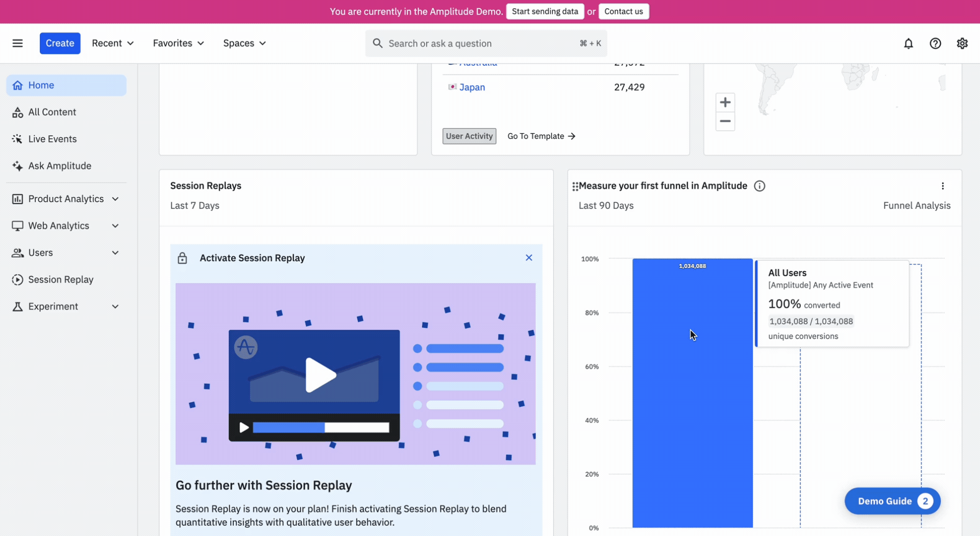Open the Recent dropdown menu
Viewport: 980px width, 536px height.
(112, 43)
